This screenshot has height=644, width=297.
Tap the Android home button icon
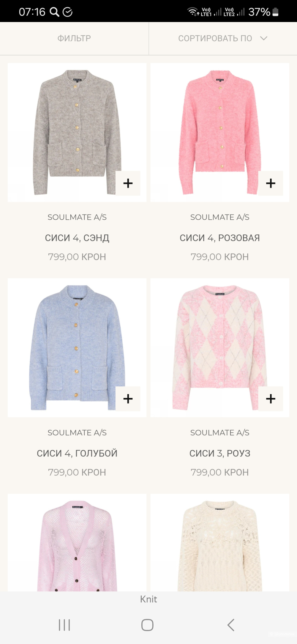[x=147, y=625]
